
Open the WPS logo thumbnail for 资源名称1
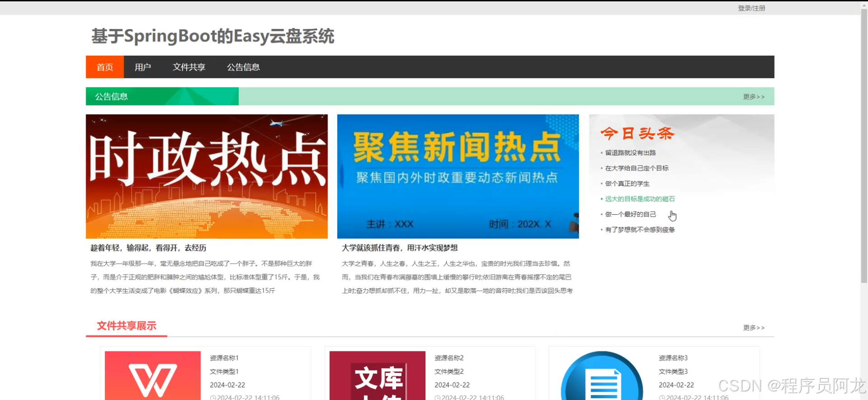[x=153, y=376]
